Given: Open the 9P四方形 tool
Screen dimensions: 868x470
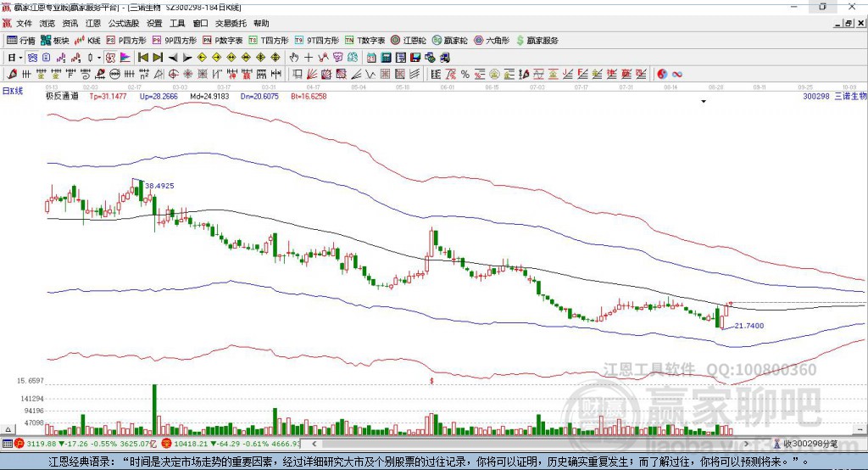Looking at the screenshot, I should coord(175,41).
